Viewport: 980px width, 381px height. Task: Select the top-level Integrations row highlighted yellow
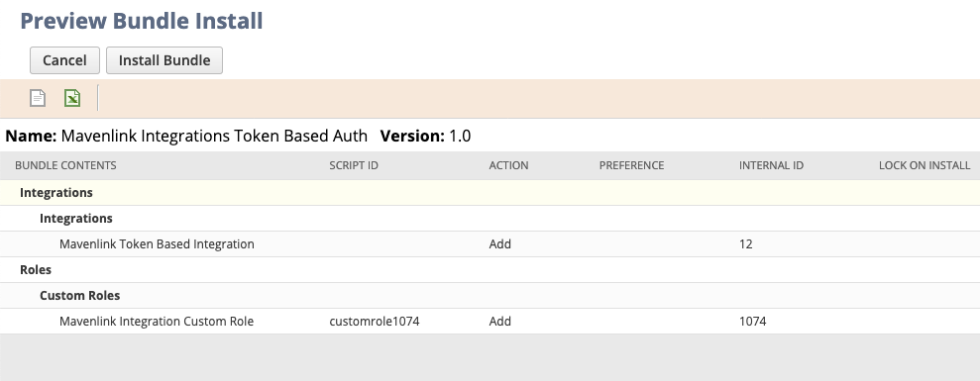point(490,192)
